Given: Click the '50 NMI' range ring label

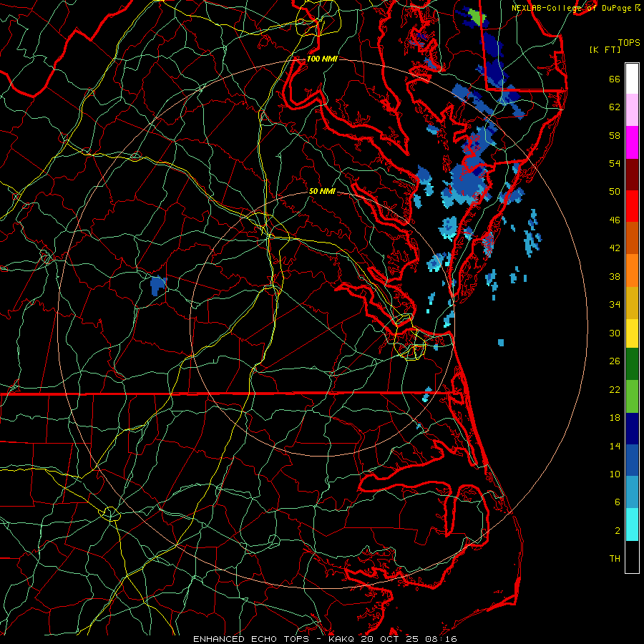Looking at the screenshot, I should (x=322, y=191).
